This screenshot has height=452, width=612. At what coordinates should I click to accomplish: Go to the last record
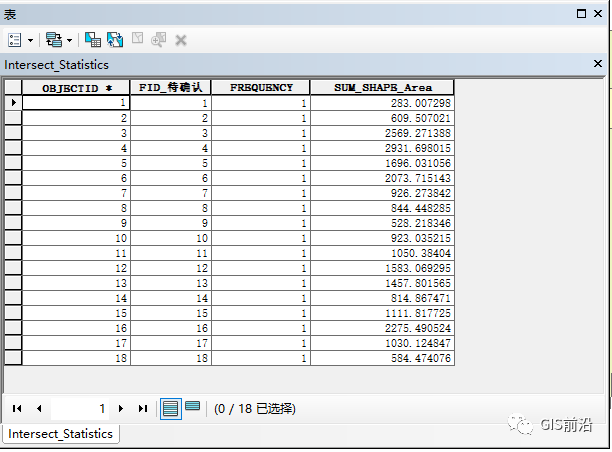coord(143,408)
